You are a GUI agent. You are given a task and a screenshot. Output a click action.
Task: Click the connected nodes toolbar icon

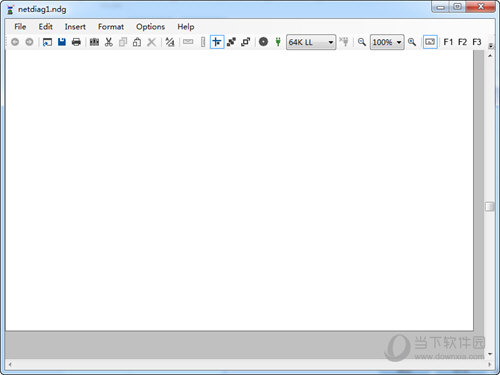pyautogui.click(x=231, y=42)
